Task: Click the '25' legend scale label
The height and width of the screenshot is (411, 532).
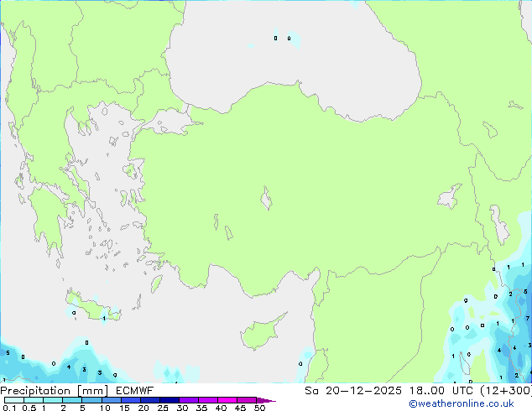Action: [163, 408]
